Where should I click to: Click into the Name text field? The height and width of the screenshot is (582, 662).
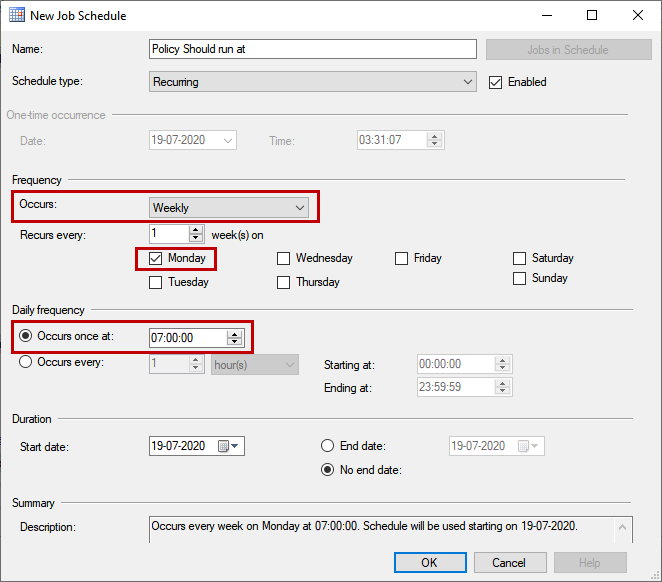312,49
